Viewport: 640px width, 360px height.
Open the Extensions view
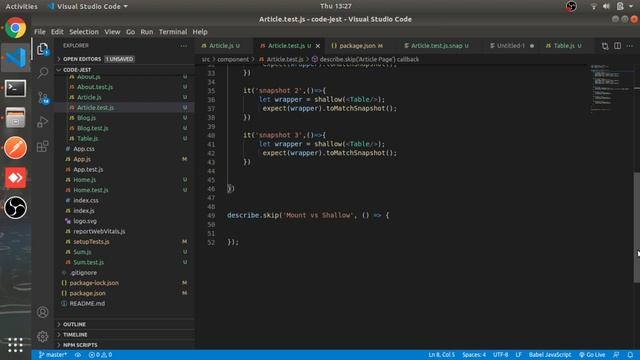coord(42,146)
